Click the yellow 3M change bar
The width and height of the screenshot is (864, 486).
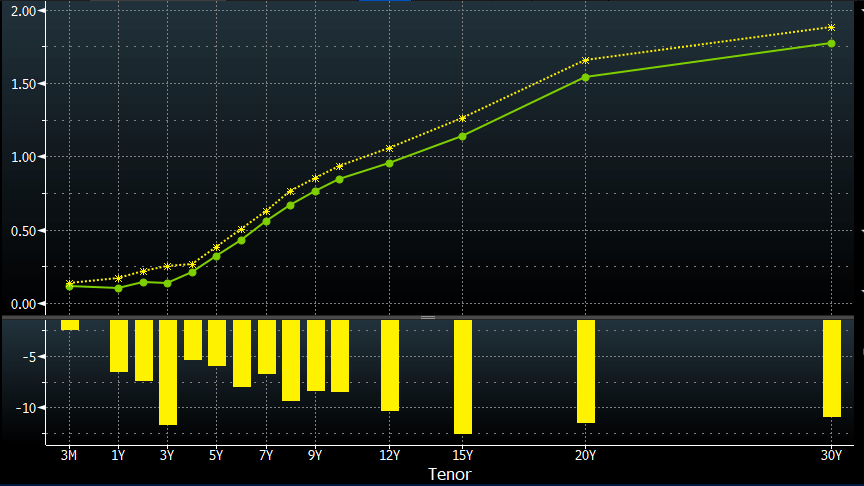click(x=70, y=325)
